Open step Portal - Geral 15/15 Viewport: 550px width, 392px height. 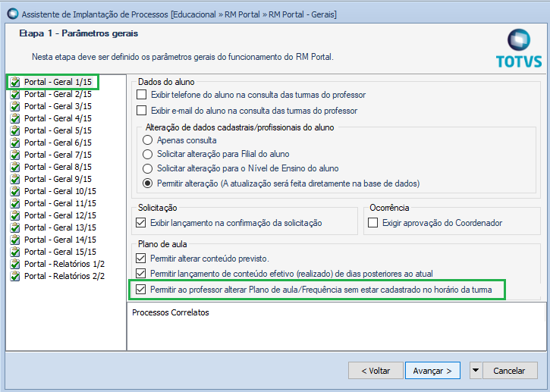pos(60,252)
